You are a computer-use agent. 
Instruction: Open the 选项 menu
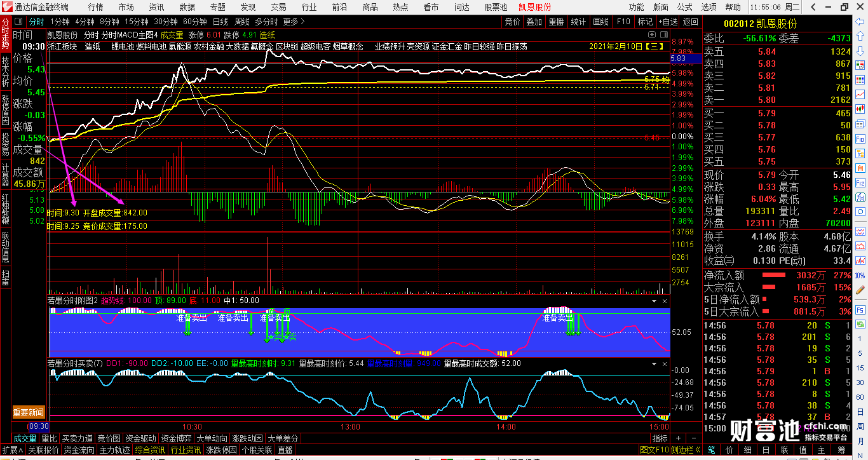(709, 7)
